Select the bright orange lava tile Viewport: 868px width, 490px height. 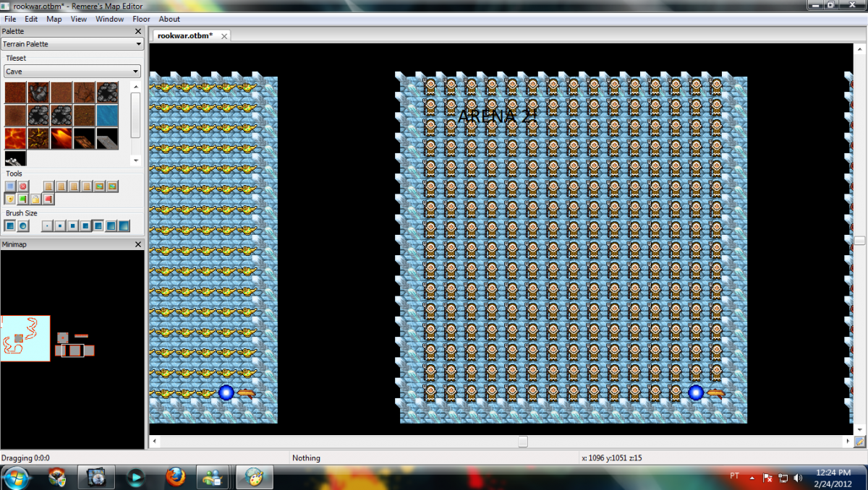point(61,139)
